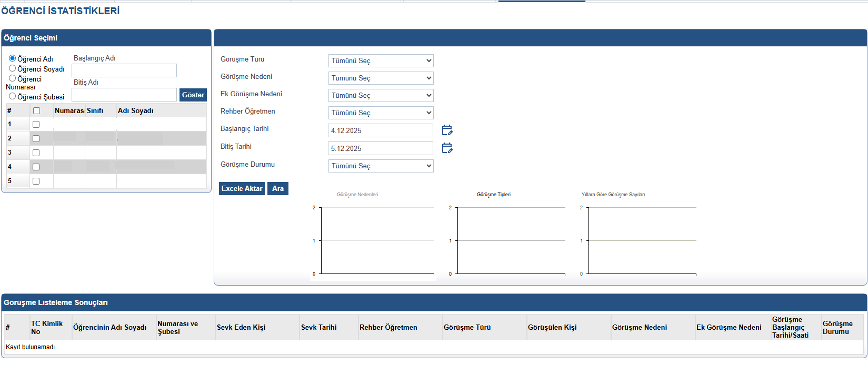868x375 pixels.
Task: Click the Bitiş Tarihi date field
Action: [x=380, y=148]
